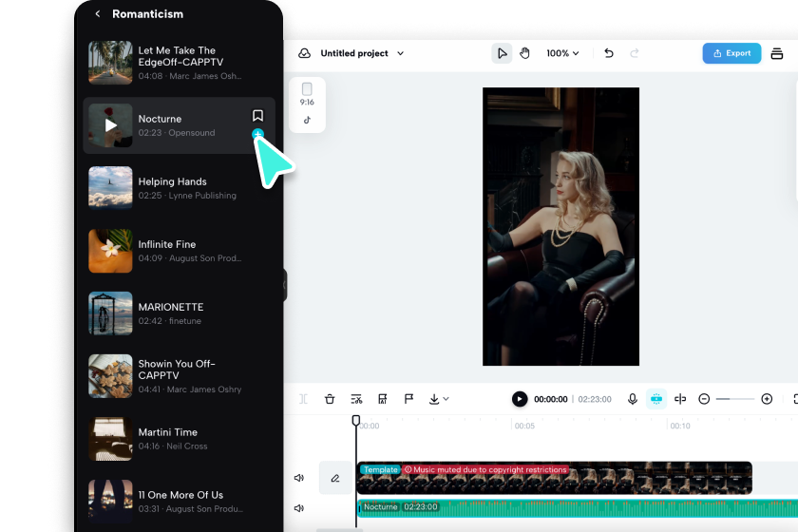Mute the Nocturne audio track
Viewport: 798px width, 532px height.
pos(299,508)
